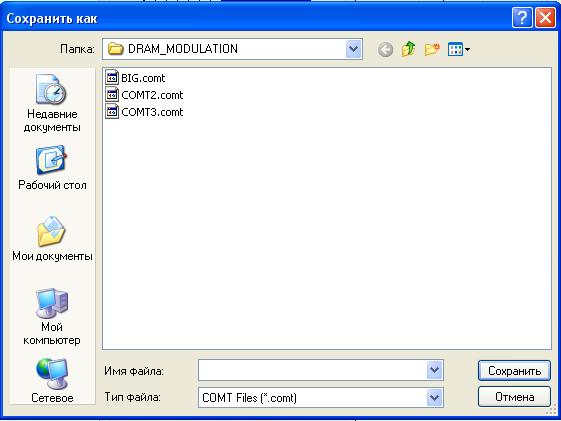Click the help question mark button

click(522, 18)
